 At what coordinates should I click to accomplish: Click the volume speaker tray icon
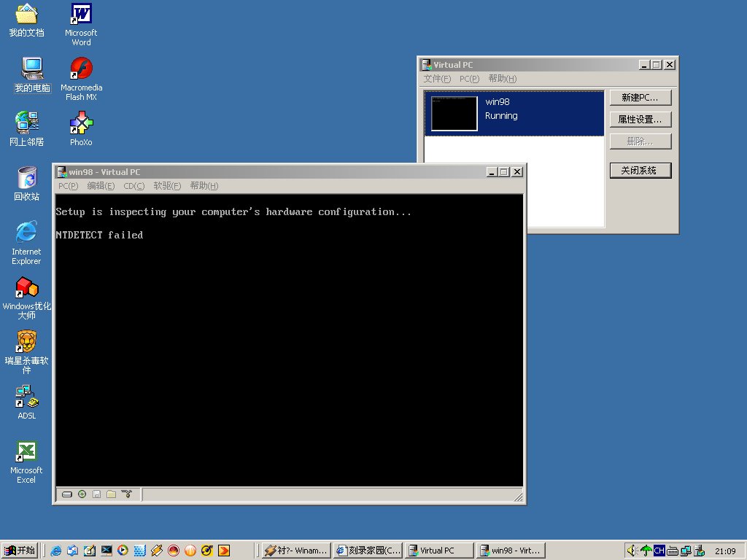point(632,551)
